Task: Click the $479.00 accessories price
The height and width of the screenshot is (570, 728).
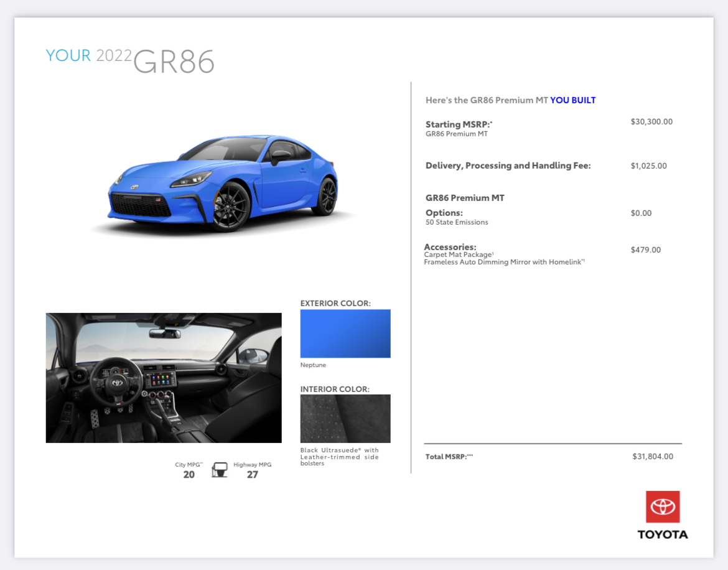Action: pyautogui.click(x=645, y=250)
